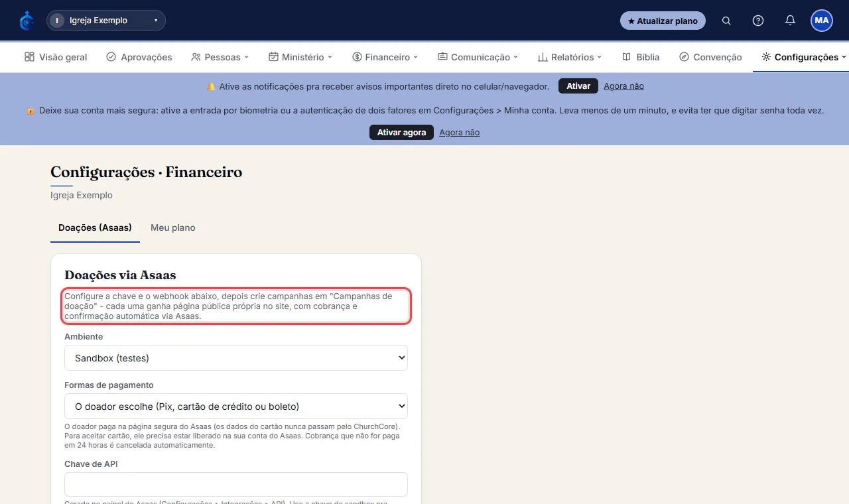Click the Aprovações checkmark icon
The image size is (849, 504).
[x=111, y=57]
